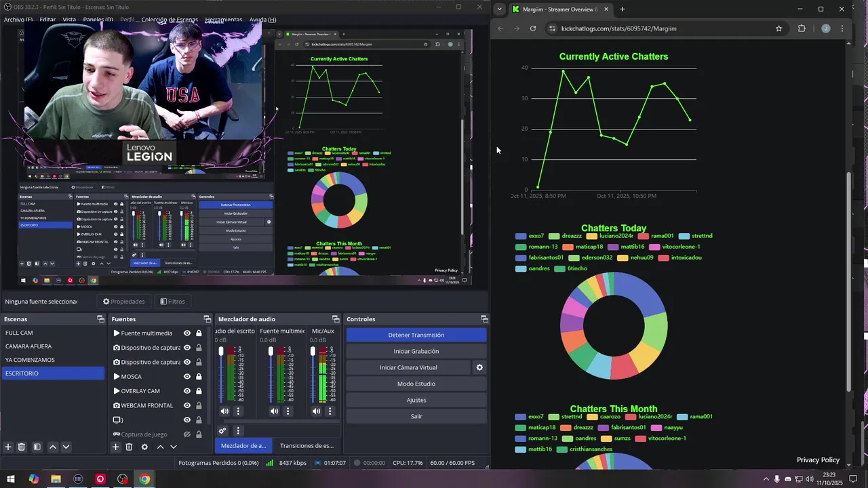
Task: Delete selected scene using trash icon in Escenas
Action: tap(21, 447)
